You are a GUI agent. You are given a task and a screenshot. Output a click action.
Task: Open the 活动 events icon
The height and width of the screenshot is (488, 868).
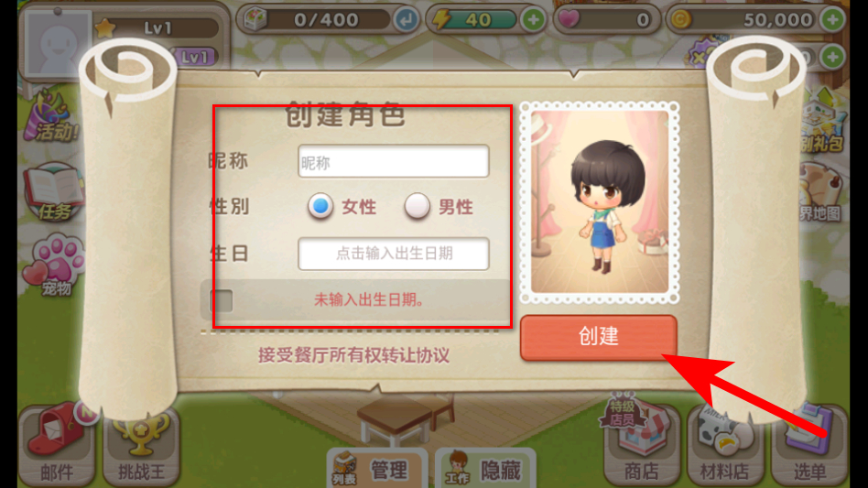click(51, 116)
